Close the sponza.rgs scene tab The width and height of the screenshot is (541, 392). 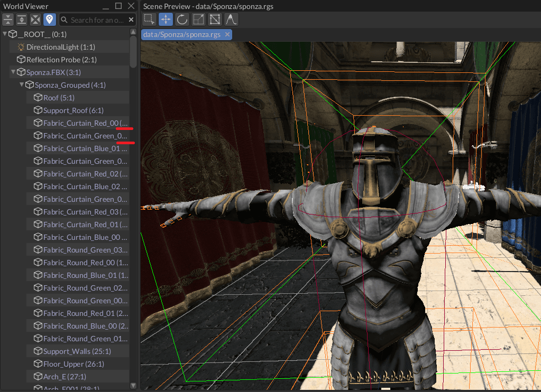227,33
